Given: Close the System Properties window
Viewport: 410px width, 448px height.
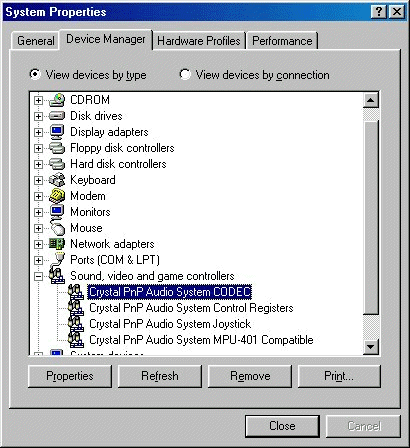Looking at the screenshot, I should 397,12.
